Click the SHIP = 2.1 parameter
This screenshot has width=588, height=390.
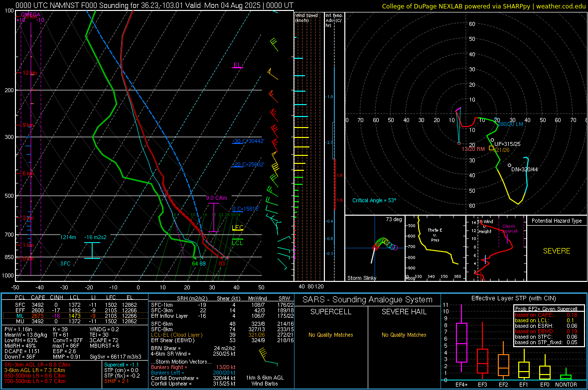117,381
